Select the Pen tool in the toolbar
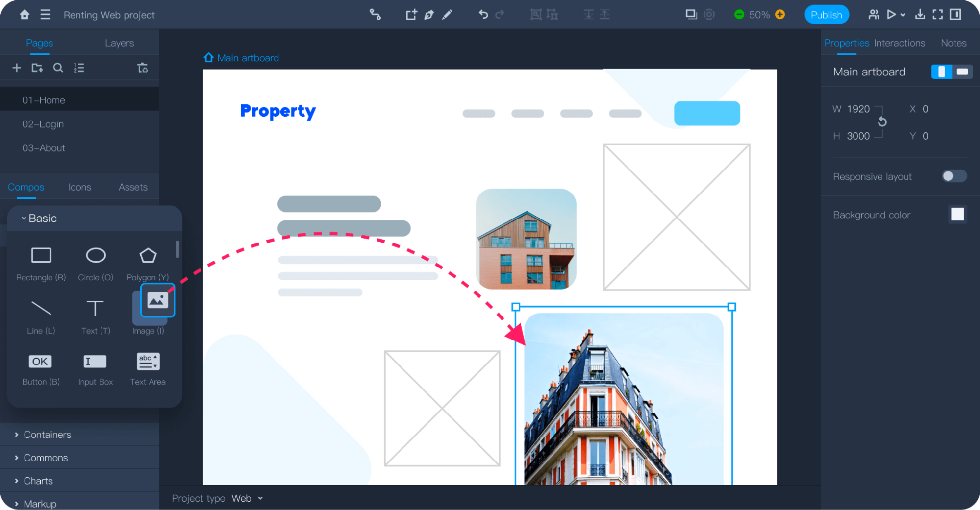980x510 pixels. tap(429, 14)
